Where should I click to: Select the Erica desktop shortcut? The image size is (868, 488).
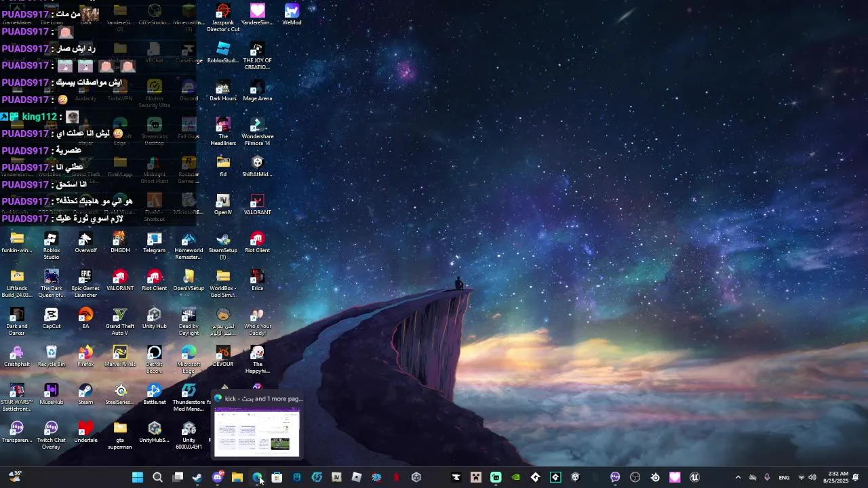point(257,281)
